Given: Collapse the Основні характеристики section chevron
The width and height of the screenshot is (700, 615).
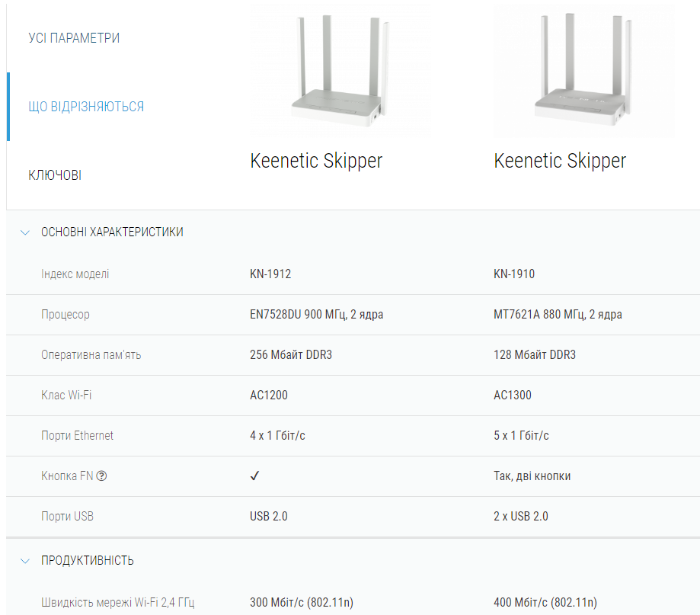Looking at the screenshot, I should click(x=25, y=232).
